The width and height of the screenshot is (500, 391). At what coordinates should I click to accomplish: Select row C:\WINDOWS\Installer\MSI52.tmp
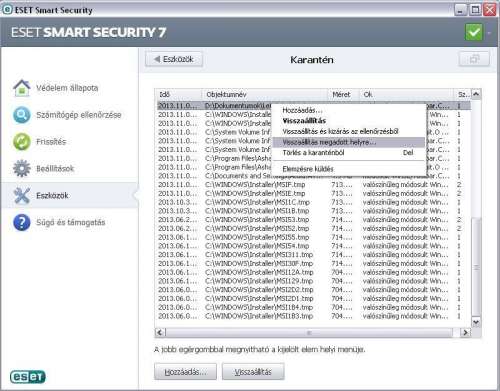tap(314, 228)
